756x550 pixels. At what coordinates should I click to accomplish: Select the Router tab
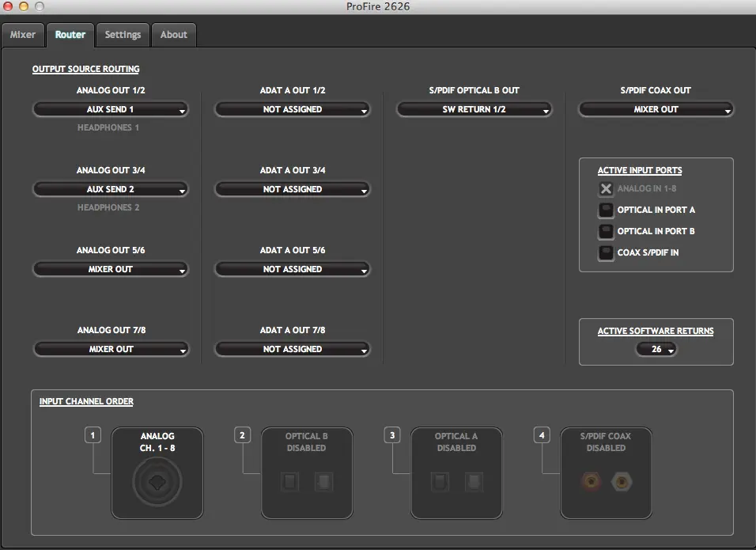pos(70,35)
